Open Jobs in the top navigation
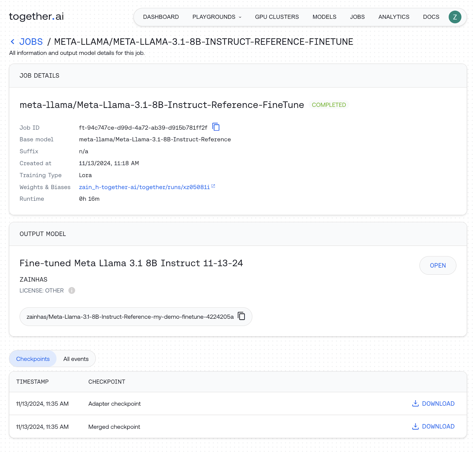The image size is (476, 454). (x=357, y=17)
